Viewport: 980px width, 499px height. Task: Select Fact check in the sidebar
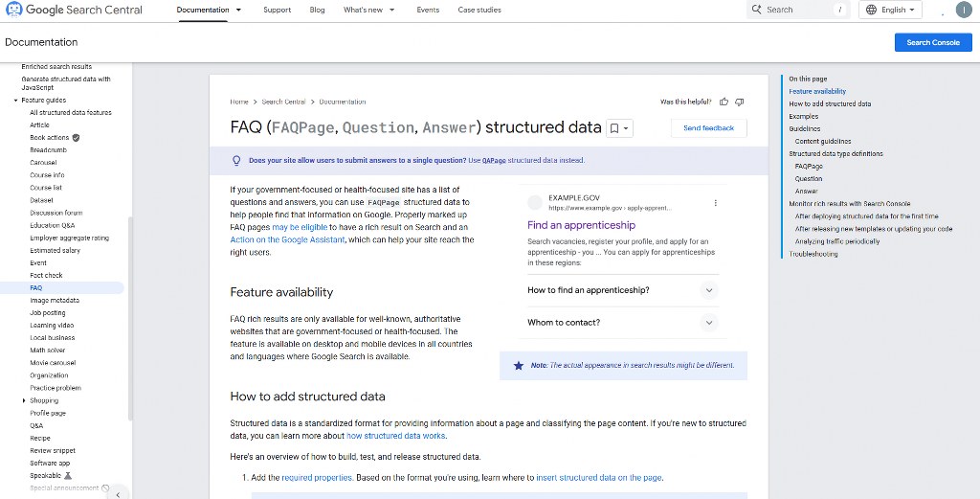(46, 275)
